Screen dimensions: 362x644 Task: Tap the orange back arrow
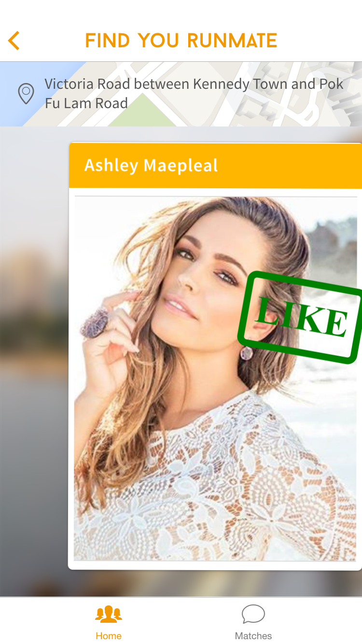(14, 41)
